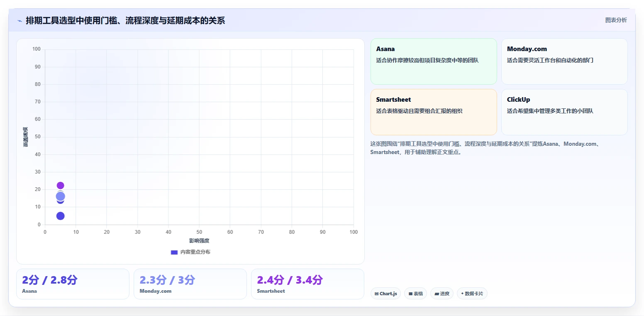The width and height of the screenshot is (644, 316).
Task: Click the x-axis tick label 50
Action: [199, 232]
